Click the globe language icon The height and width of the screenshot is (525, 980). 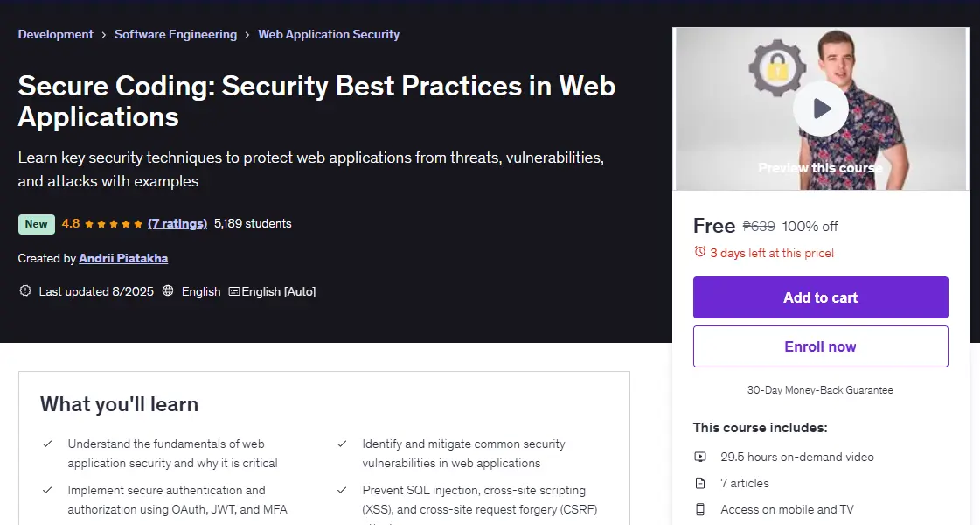click(x=168, y=291)
